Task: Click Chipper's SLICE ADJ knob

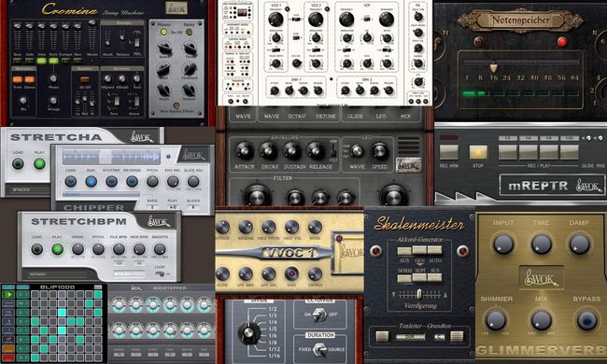Action: pyautogui.click(x=193, y=181)
